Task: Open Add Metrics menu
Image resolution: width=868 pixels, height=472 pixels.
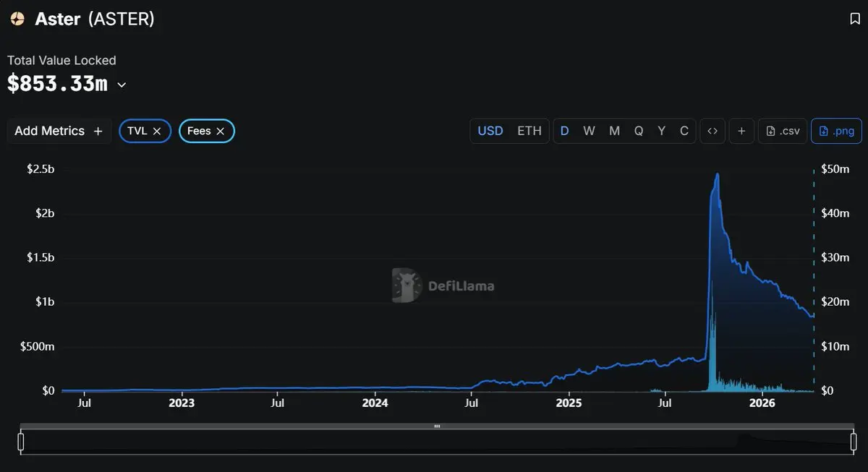Action: click(x=59, y=131)
